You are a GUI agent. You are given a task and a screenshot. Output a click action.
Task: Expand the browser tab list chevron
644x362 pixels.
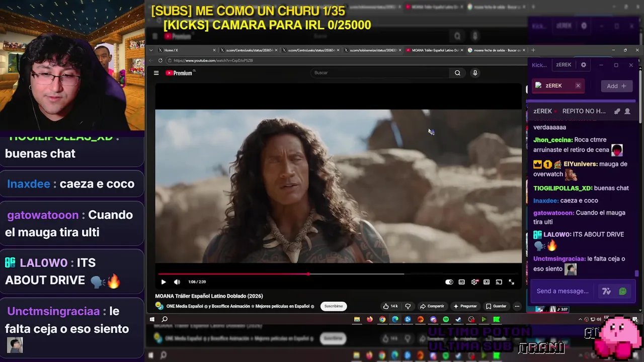[150, 50]
